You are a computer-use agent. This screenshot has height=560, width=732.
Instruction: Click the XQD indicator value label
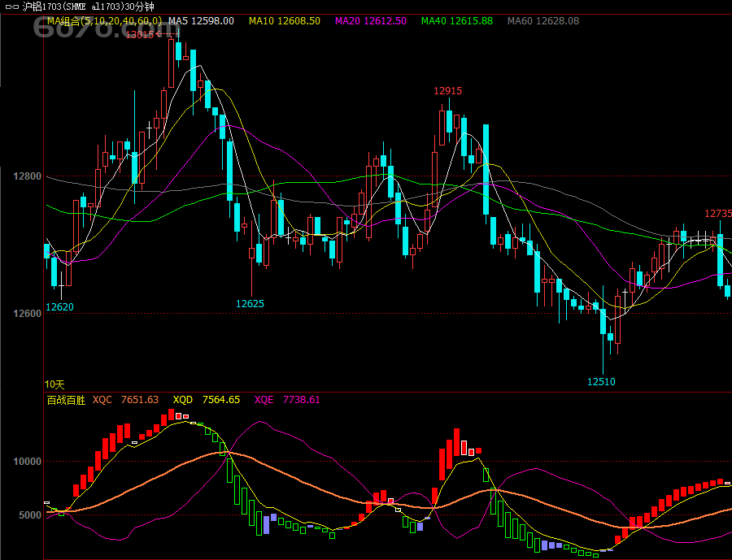pyautogui.click(x=206, y=400)
